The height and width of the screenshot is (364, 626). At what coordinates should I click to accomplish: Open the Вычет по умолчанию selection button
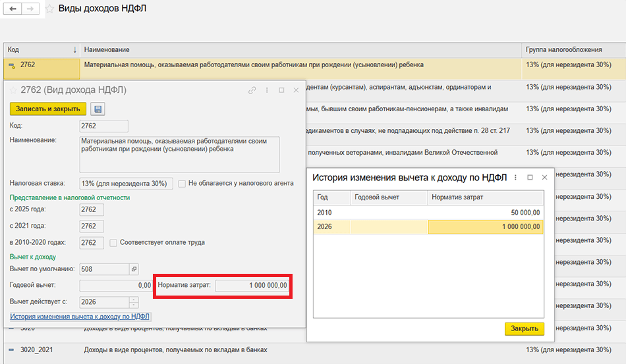coord(134,269)
